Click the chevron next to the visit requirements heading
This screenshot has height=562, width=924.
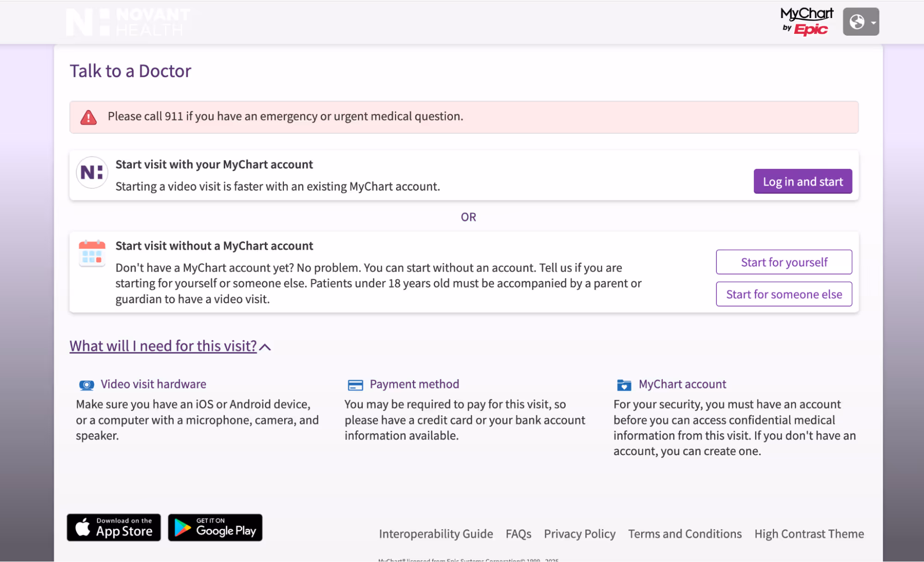point(265,346)
